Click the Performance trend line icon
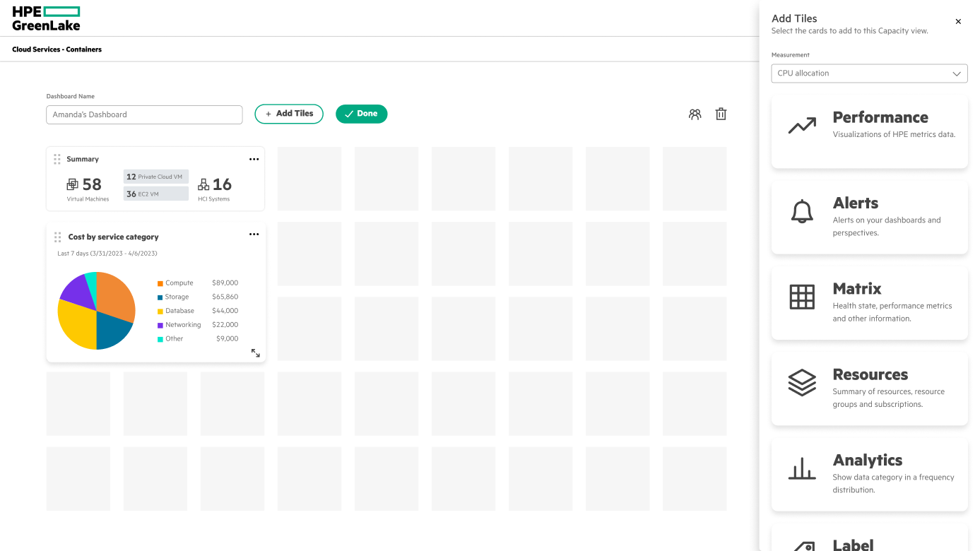Viewport: 980px width, 551px height. 802,126
